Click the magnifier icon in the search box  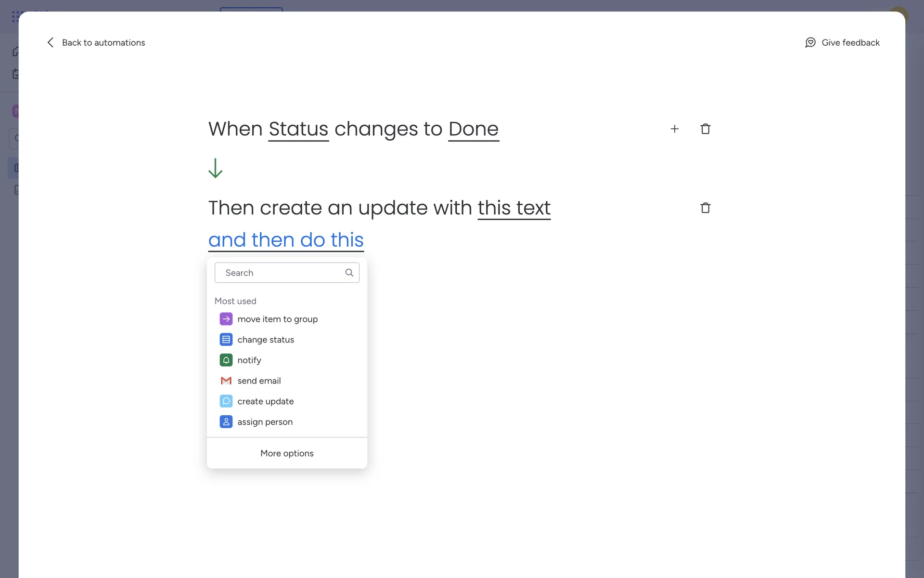tap(349, 273)
